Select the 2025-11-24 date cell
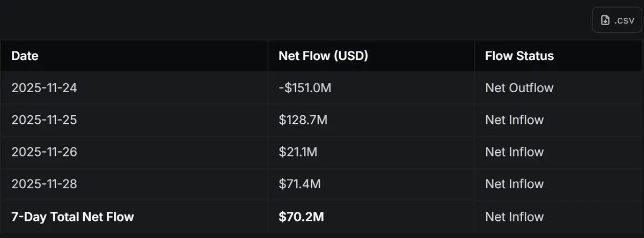 pyautogui.click(x=44, y=88)
